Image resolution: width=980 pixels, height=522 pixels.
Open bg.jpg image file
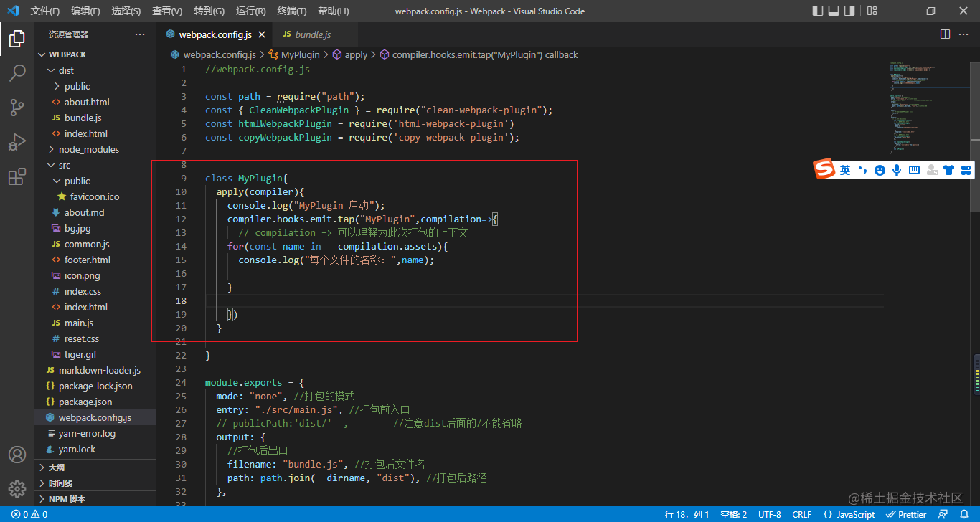click(95, 228)
